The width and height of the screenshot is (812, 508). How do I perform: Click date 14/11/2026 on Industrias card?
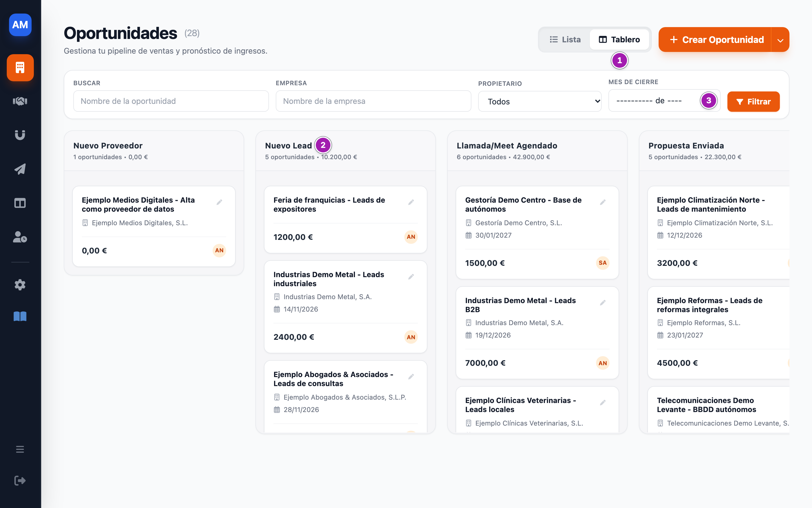[301, 309]
